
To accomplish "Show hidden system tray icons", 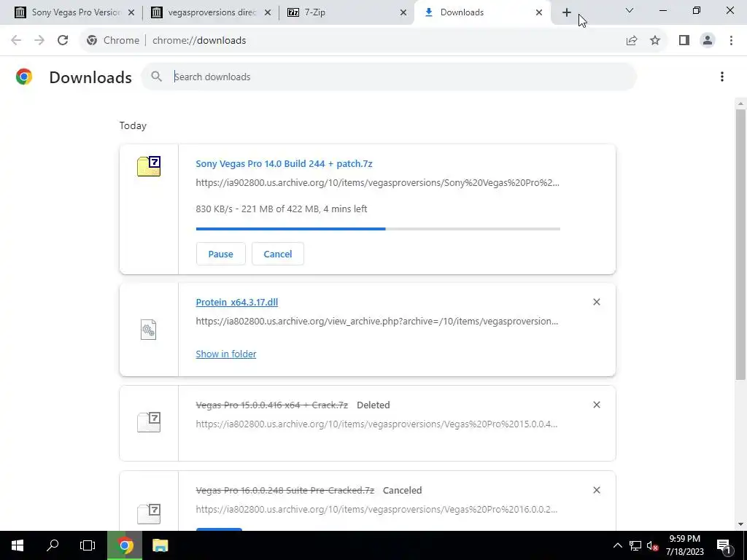I will (617, 545).
